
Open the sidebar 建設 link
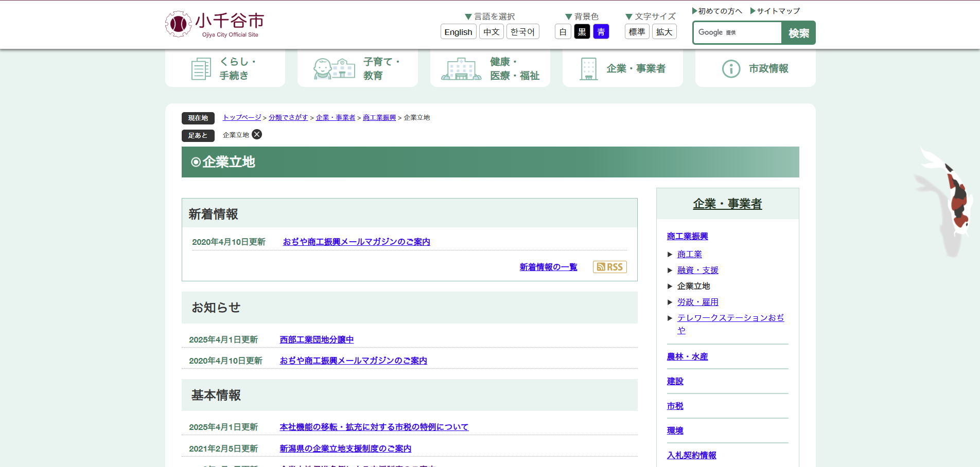point(675,381)
